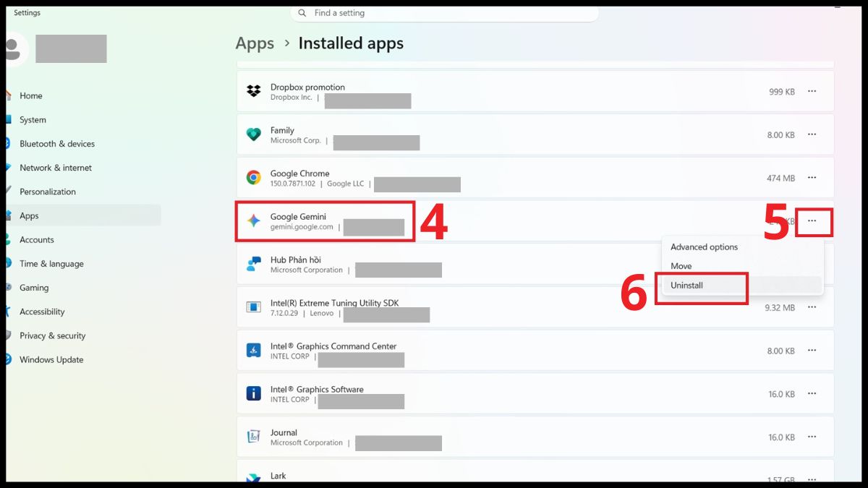Click the Apps breadcrumb link
The height and width of the screenshot is (488, 868).
pyautogui.click(x=255, y=43)
